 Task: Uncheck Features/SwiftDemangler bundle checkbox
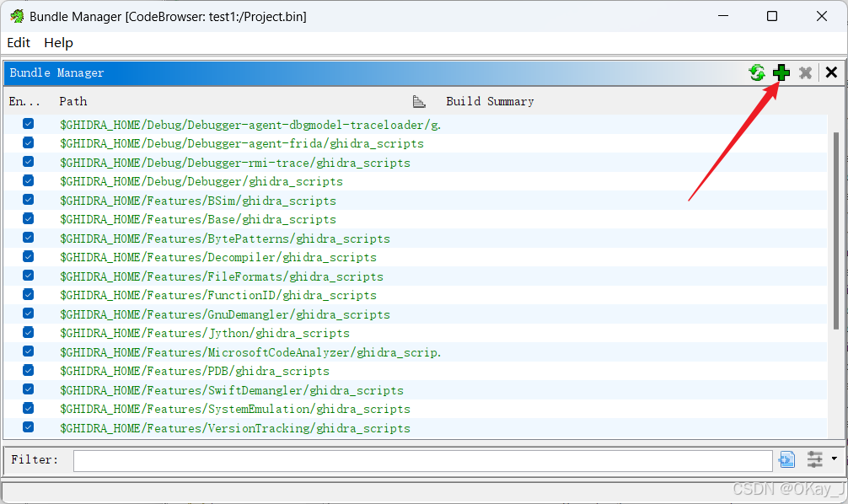28,389
